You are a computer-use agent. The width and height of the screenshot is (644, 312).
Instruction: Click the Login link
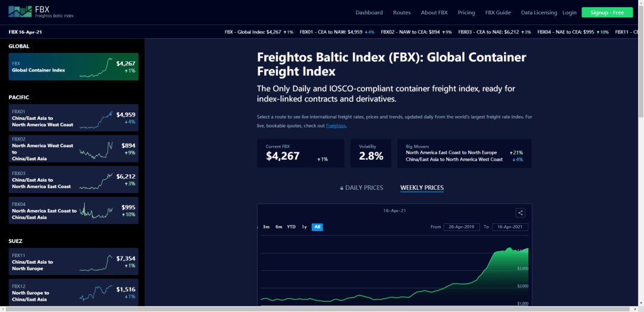pos(569,13)
